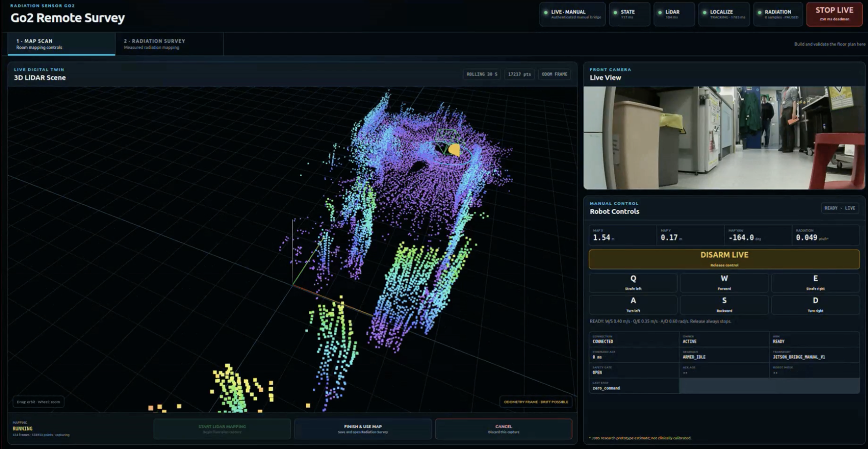Click the Command age 0 ms value

pyautogui.click(x=597, y=357)
